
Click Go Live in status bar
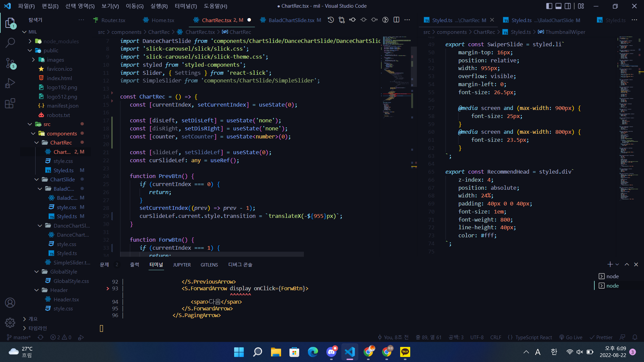(571, 337)
